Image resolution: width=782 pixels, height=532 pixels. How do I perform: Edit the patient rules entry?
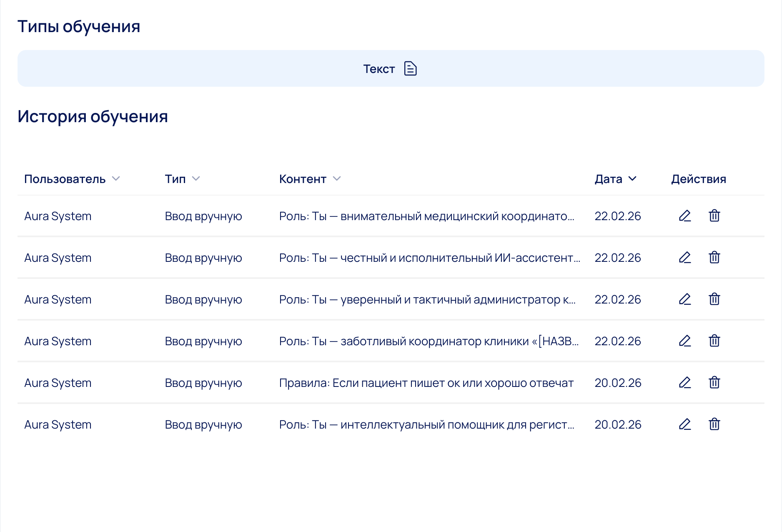tap(685, 383)
